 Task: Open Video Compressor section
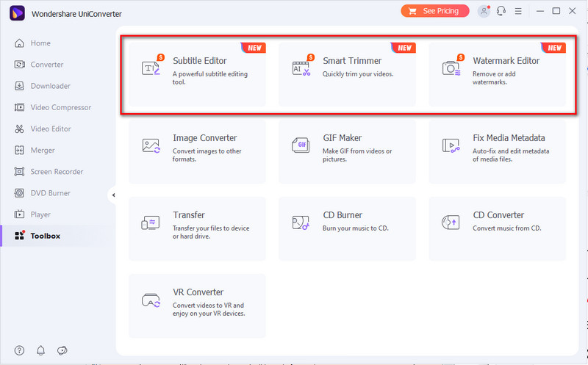[61, 107]
